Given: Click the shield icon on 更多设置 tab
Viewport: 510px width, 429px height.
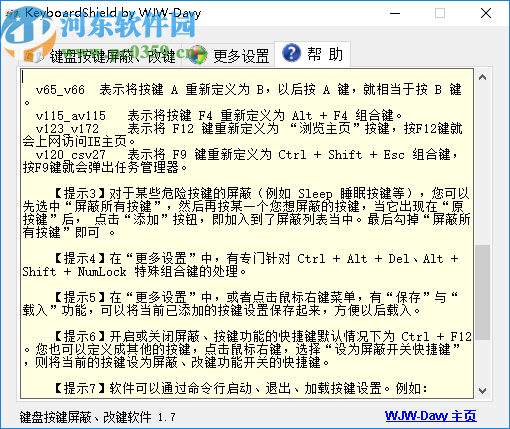Looking at the screenshot, I should [x=198, y=55].
